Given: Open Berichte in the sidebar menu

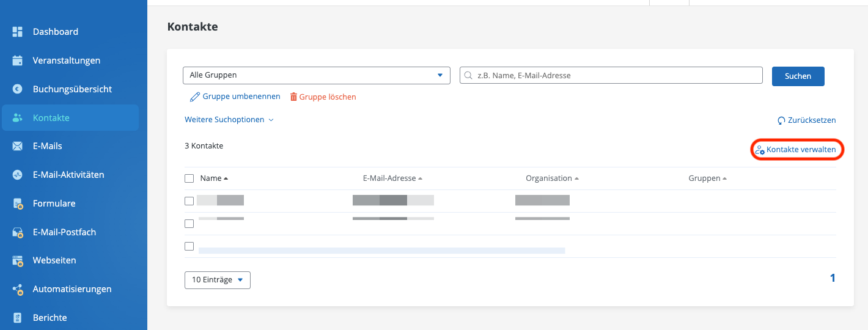Looking at the screenshot, I should [50, 318].
